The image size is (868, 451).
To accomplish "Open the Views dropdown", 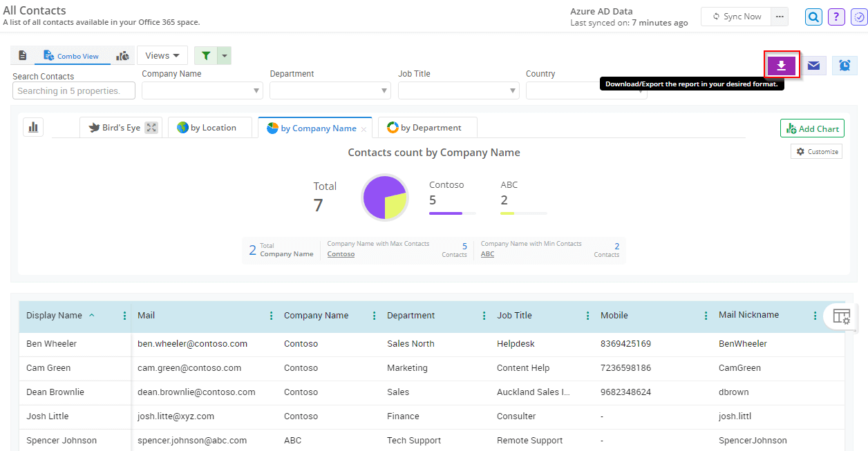I will click(x=162, y=55).
